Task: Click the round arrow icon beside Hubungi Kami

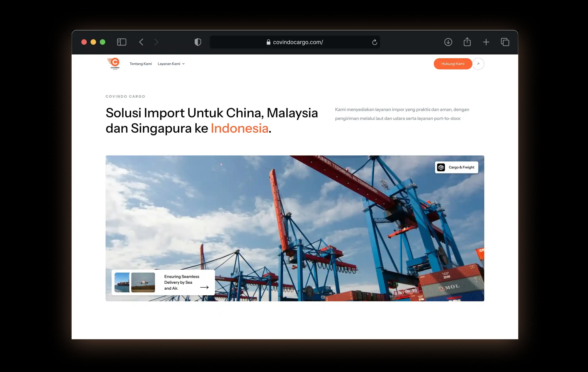Action: click(x=478, y=64)
